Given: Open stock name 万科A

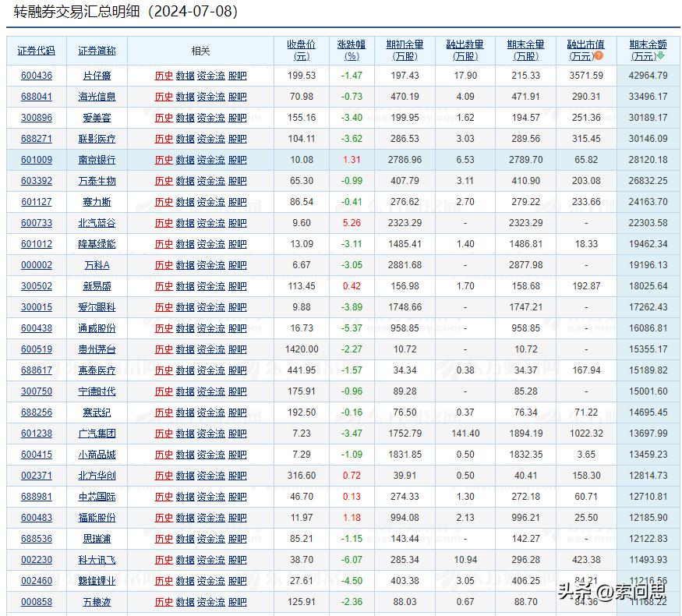Looking at the screenshot, I should 97,265.
